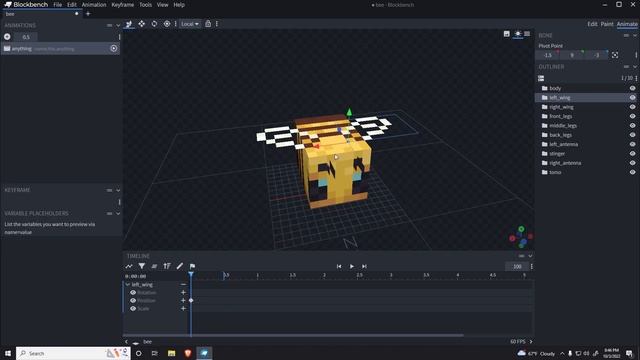Jump to the animation end

click(x=364, y=267)
